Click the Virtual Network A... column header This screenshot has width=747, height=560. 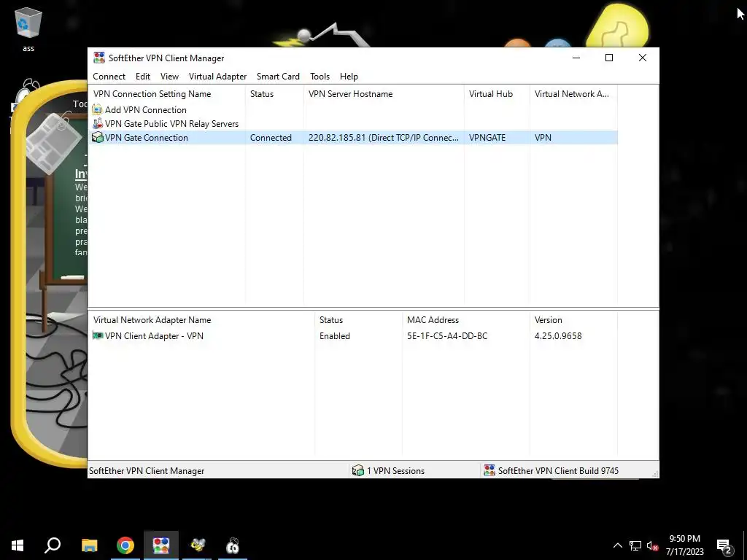coord(573,94)
